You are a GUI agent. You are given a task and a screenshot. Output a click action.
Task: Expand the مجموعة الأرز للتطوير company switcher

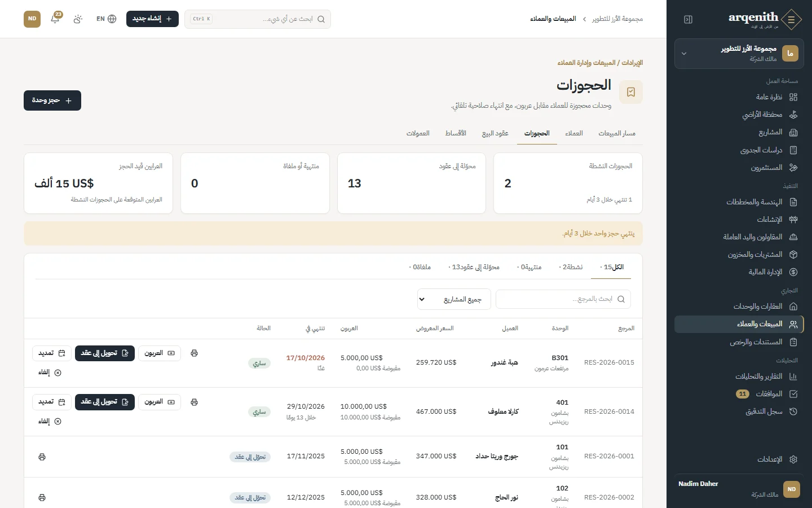[739, 54]
